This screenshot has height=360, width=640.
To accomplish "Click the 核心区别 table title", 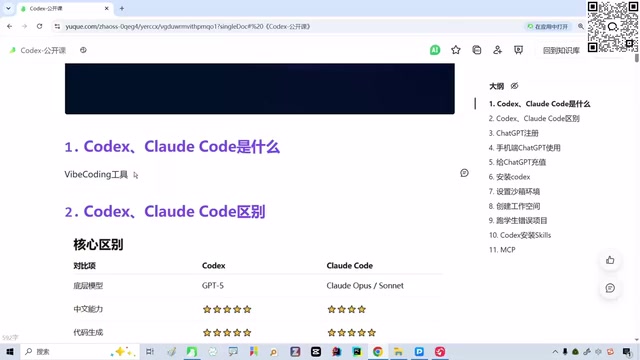I will (x=98, y=245).
